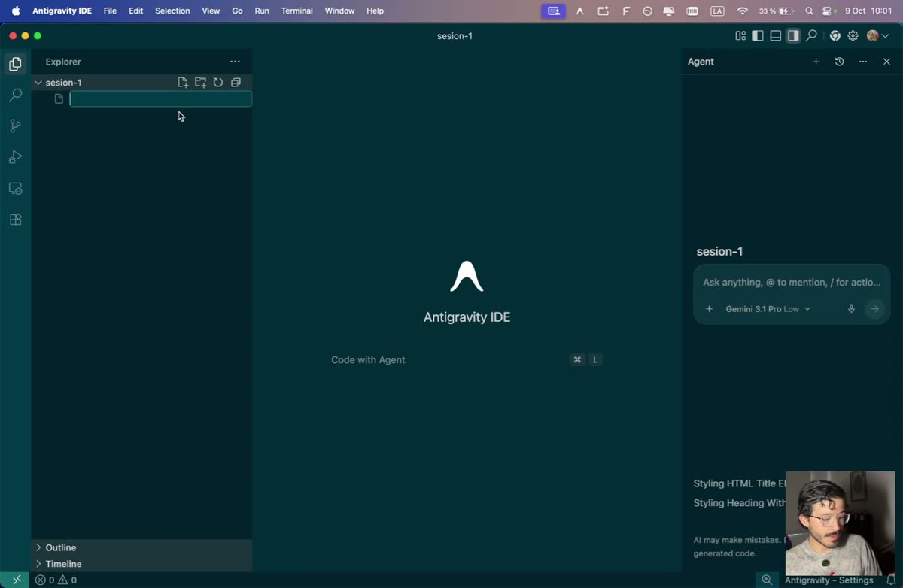Click the New File icon in sesion-1 header

pos(183,83)
